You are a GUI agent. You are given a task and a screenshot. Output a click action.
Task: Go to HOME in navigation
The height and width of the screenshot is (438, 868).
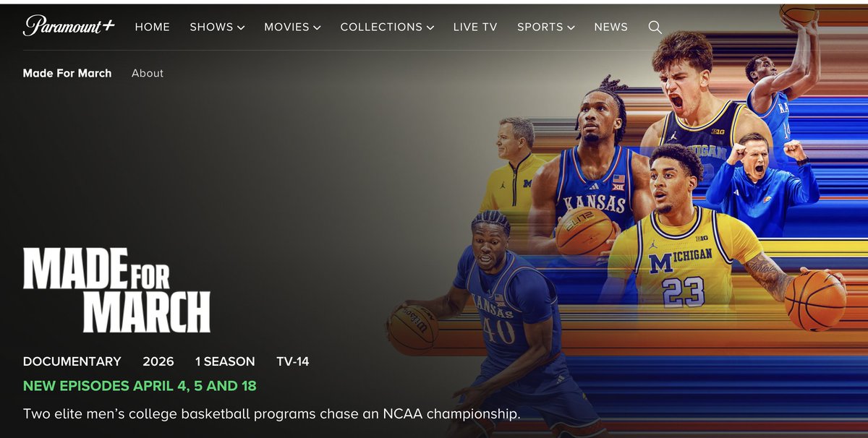pos(153,27)
